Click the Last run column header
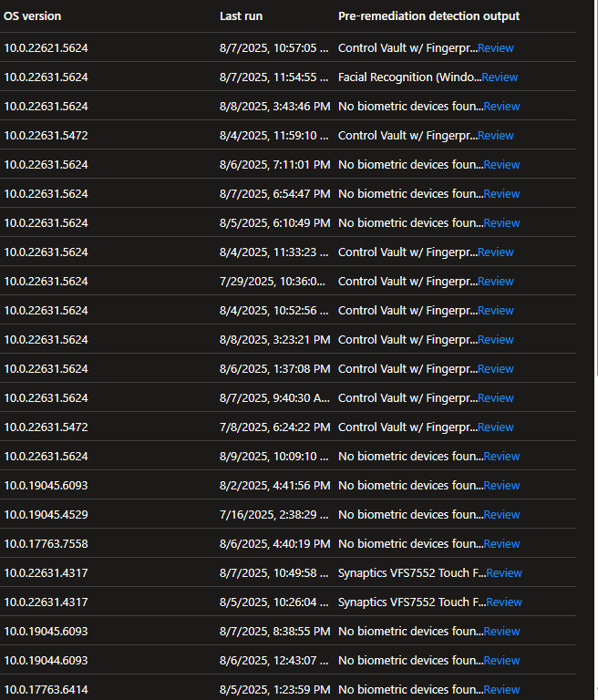 tap(241, 16)
